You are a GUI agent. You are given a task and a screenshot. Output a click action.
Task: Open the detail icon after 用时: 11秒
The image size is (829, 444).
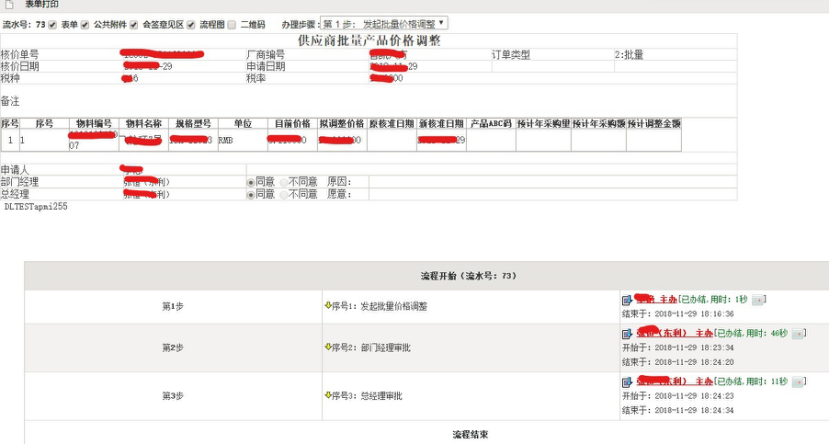797,382
